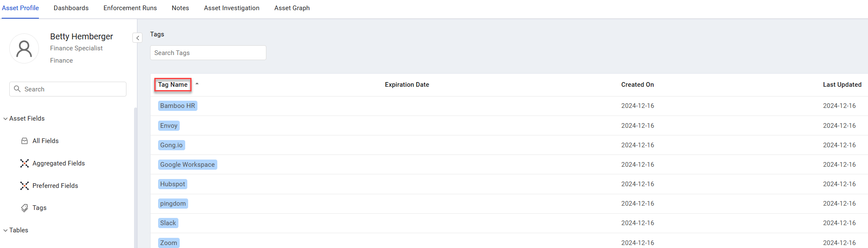Image resolution: width=868 pixels, height=248 pixels.
Task: Click Last Updated date in pingdom row
Action: (x=839, y=204)
